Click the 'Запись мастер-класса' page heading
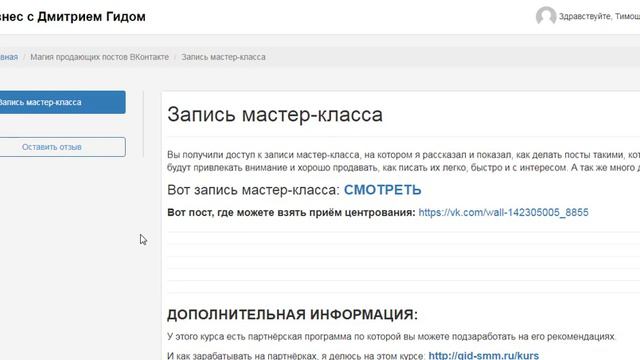The height and width of the screenshot is (360, 640). pos(275,114)
